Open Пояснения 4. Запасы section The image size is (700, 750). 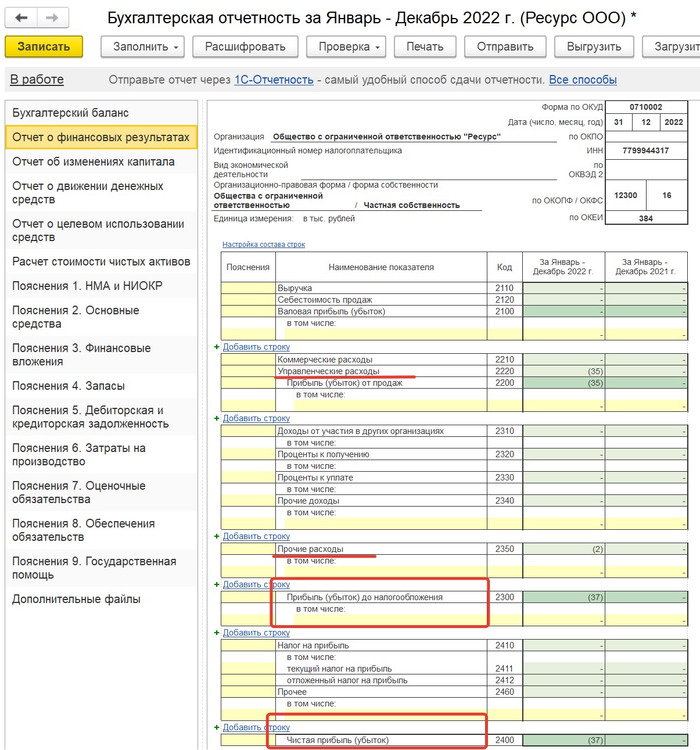tap(102, 386)
